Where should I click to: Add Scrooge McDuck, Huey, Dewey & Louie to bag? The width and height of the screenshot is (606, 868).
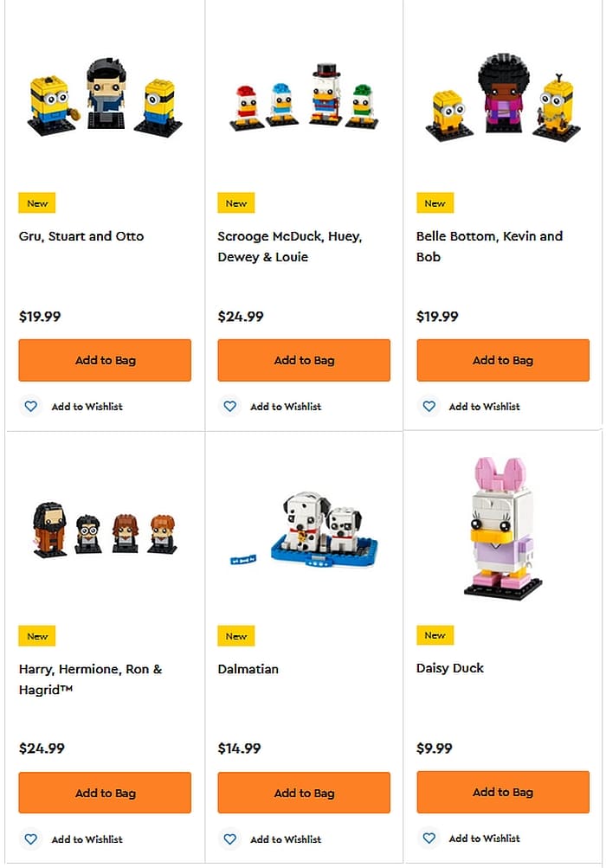304,360
